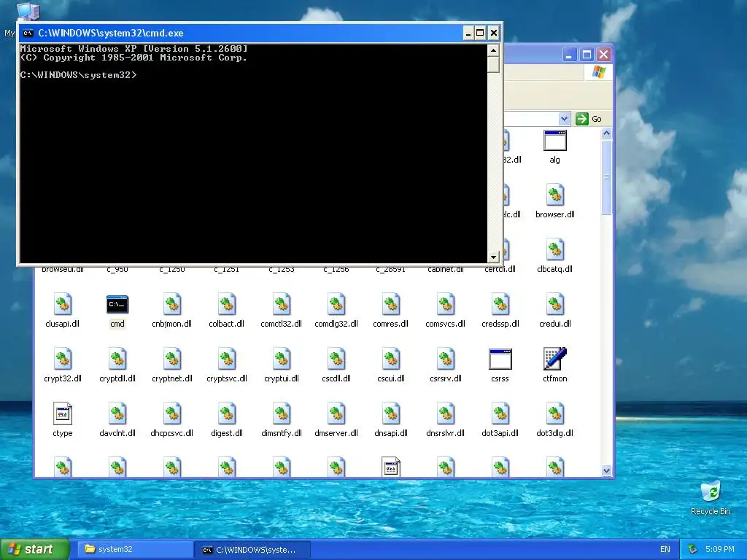Click the cmd scrollbar down arrow
The height and width of the screenshot is (560, 747).
coord(494,257)
